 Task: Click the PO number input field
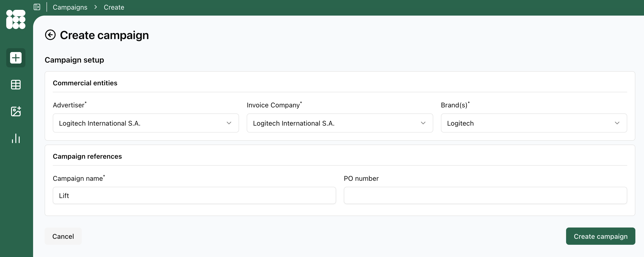pyautogui.click(x=485, y=195)
